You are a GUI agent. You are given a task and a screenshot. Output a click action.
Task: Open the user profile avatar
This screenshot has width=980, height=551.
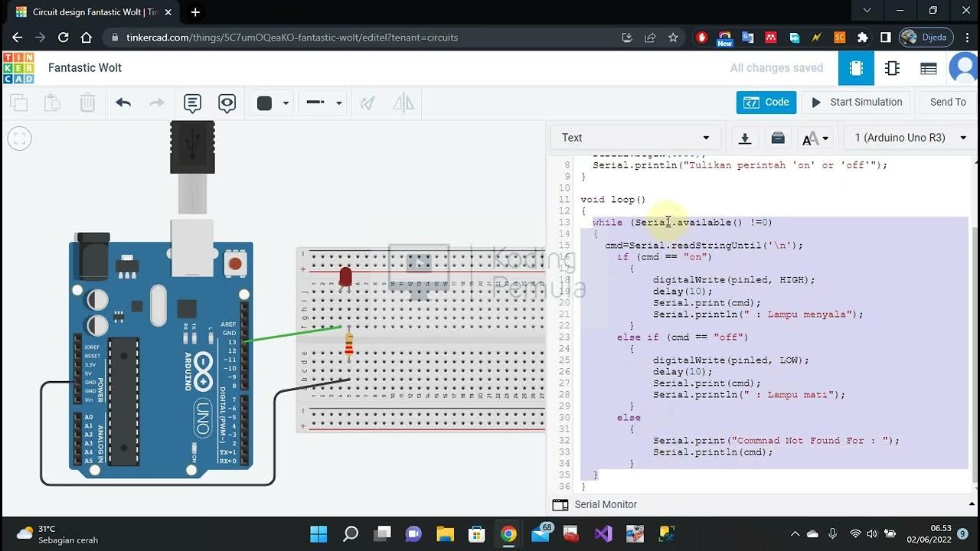tap(964, 68)
